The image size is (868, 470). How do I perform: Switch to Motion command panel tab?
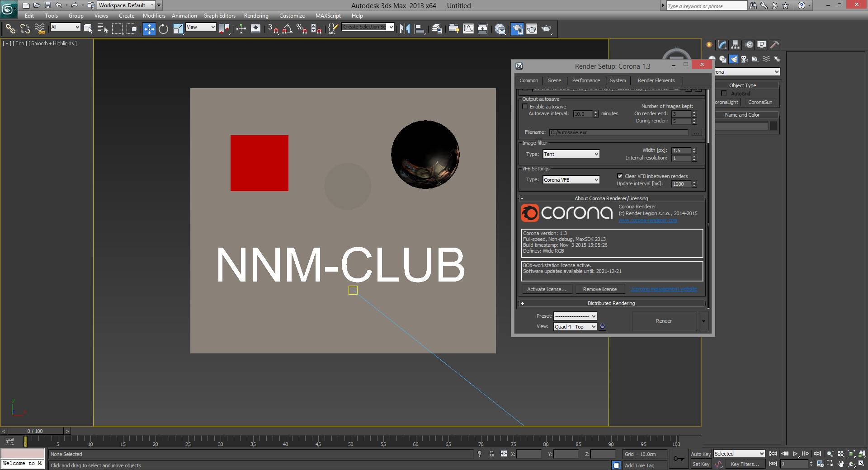pos(749,44)
